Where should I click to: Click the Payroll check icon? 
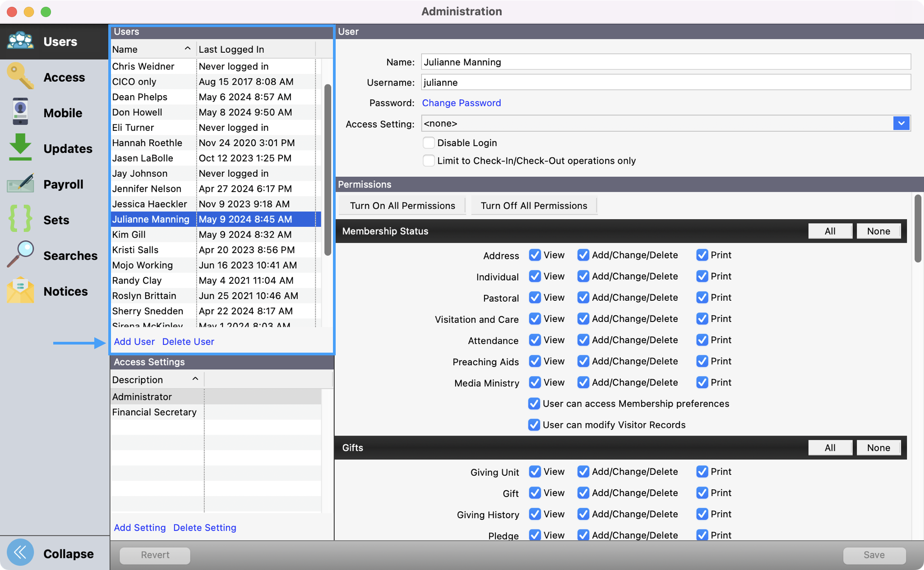[x=20, y=184]
